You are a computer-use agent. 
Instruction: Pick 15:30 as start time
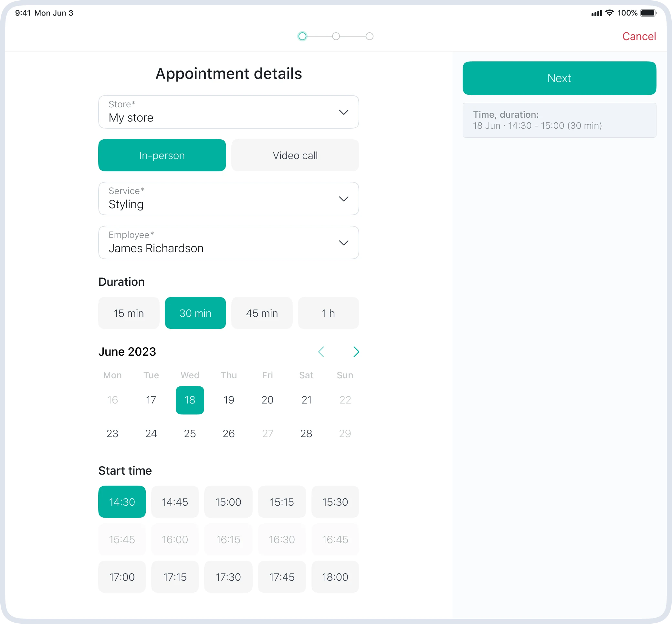tap(335, 502)
